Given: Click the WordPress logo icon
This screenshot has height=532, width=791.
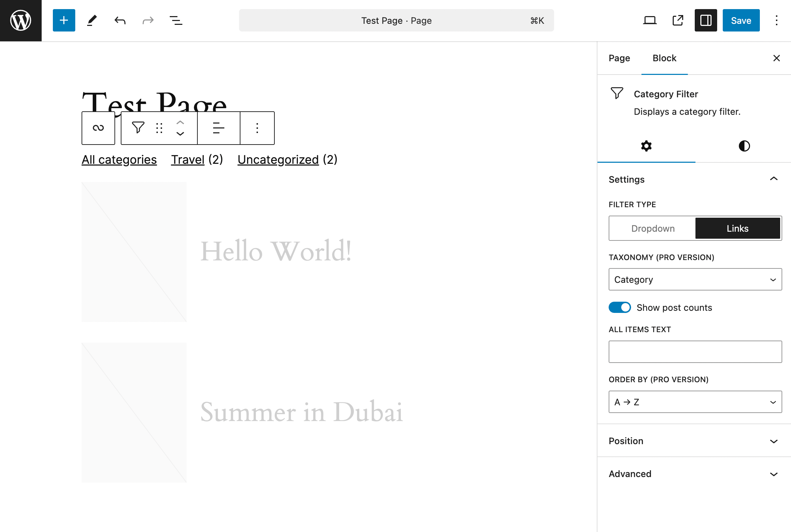Looking at the screenshot, I should pos(21,21).
